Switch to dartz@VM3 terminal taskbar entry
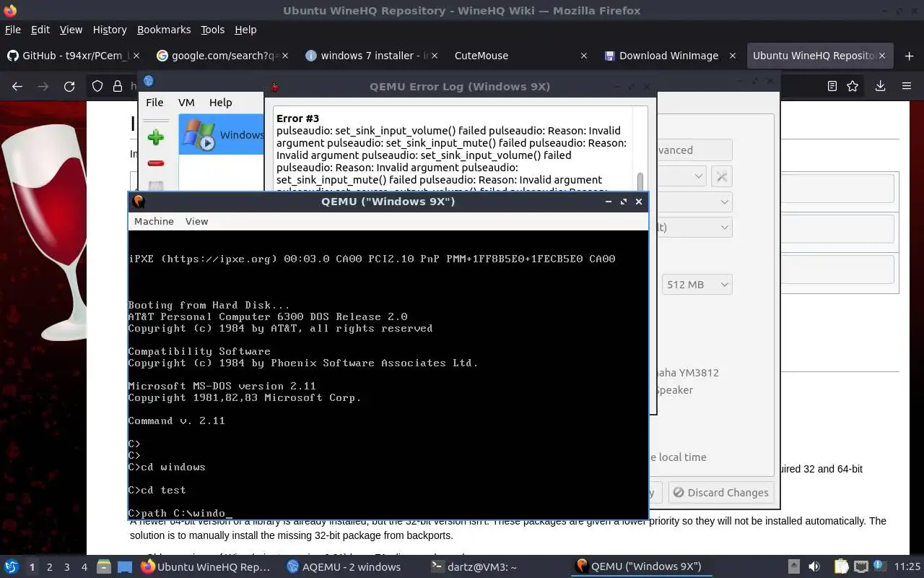 474,567
